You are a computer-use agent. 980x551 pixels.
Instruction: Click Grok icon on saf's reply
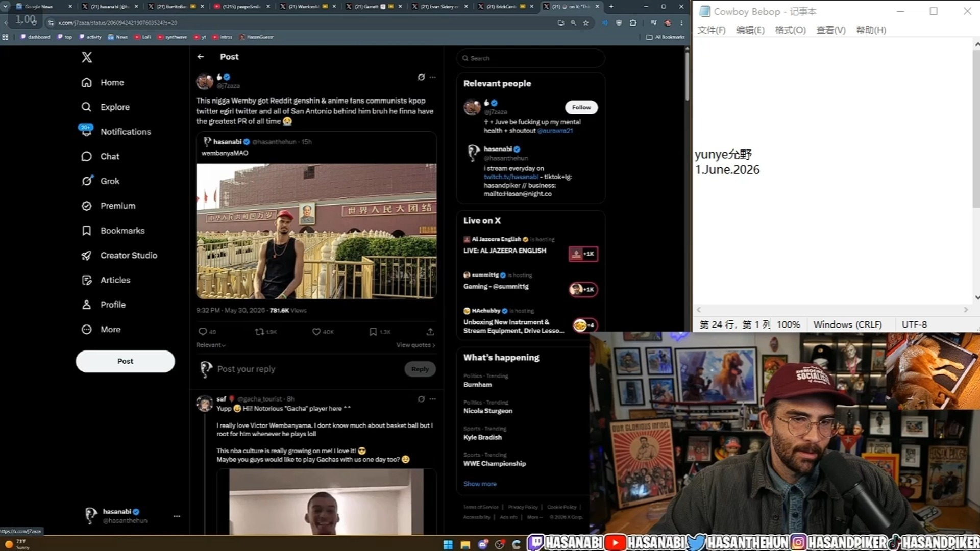tap(421, 399)
